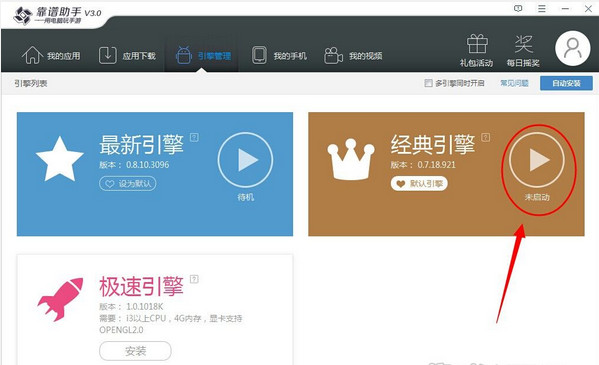
Task: Click the 经典引擎 title text
Action: [433, 144]
